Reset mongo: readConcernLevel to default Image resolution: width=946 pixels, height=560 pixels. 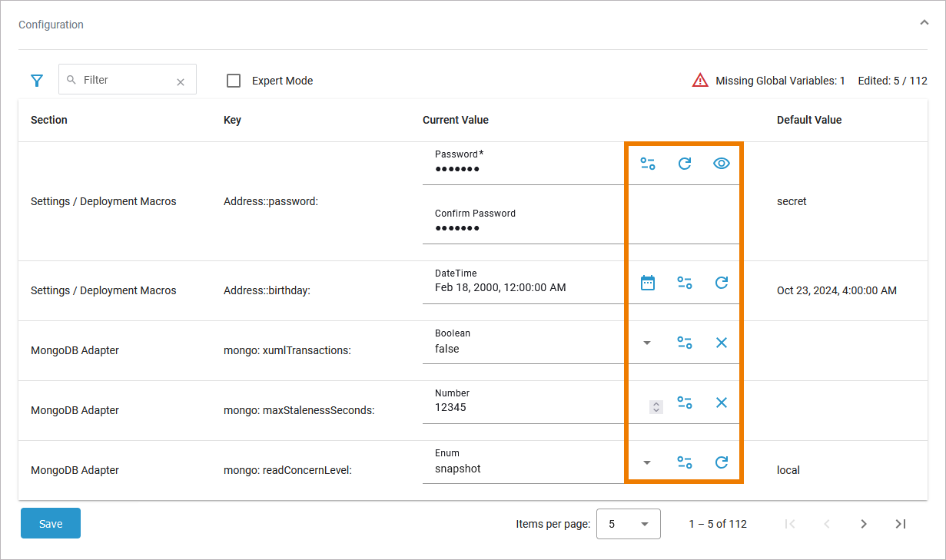(721, 462)
